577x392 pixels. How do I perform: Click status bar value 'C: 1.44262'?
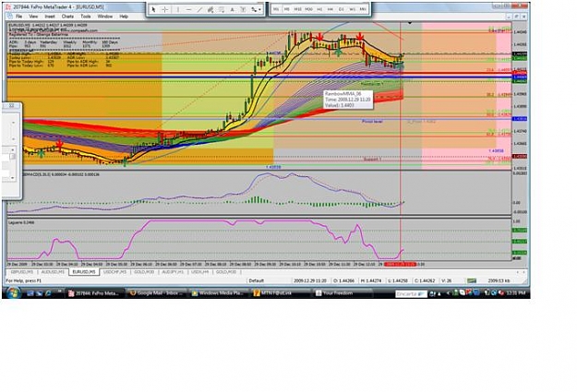(x=425, y=280)
